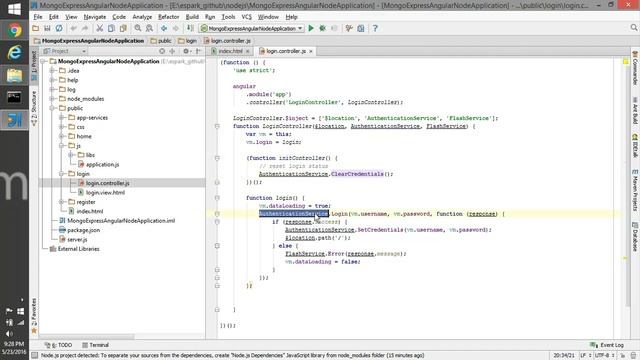Navigate back with the blue arrow icon
Screen dimensions: 640x360
click(x=164, y=29)
